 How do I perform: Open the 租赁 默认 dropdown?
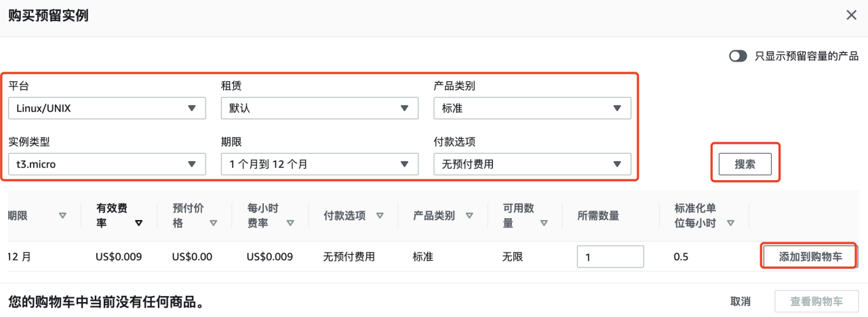coord(319,108)
